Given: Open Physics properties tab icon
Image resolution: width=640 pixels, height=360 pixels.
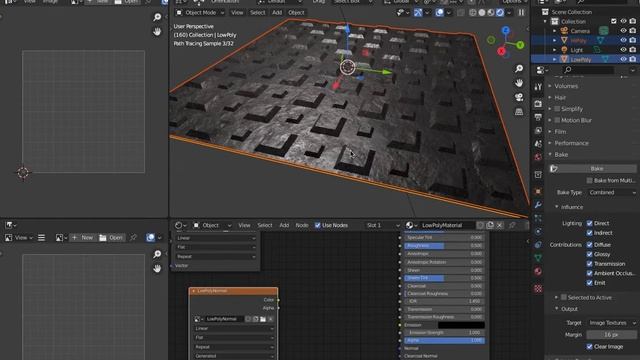Looking at the screenshot, I should coord(538,231).
